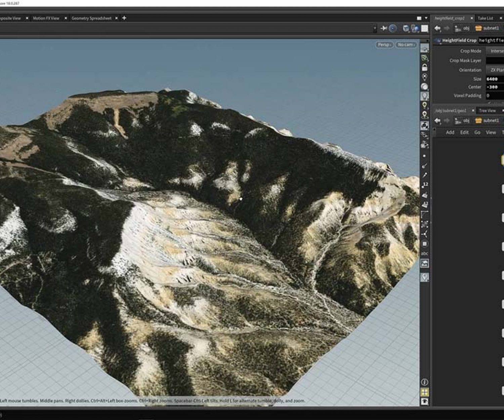Toggle the yellow grid icon in viewport

coord(425,392)
